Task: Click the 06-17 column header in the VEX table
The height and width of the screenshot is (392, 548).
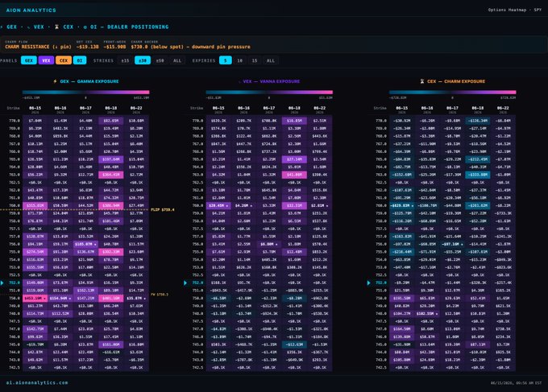Action: (x=268, y=109)
